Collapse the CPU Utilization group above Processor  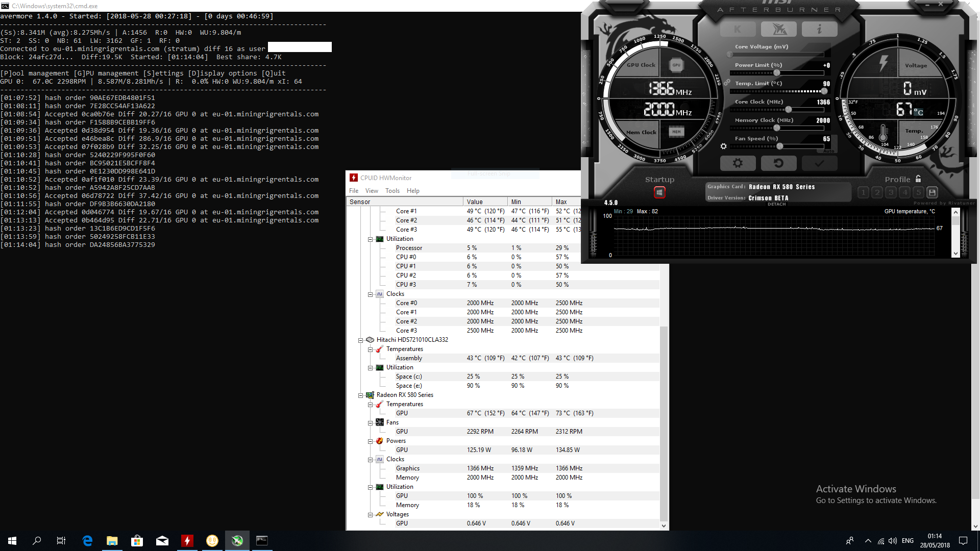(371, 239)
